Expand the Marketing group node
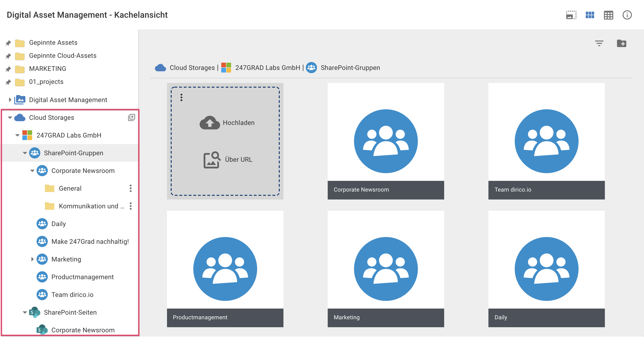This screenshot has width=644, height=337. pyautogui.click(x=32, y=259)
